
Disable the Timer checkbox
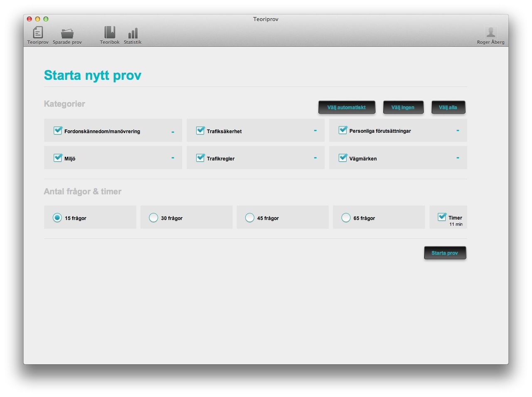click(x=442, y=217)
